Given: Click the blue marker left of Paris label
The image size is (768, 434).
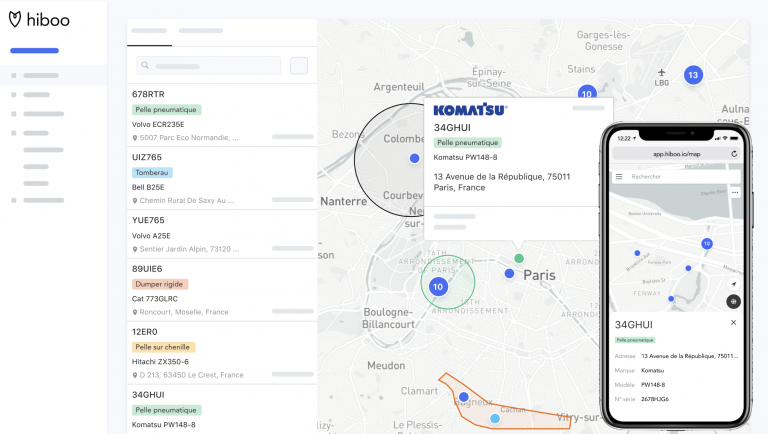Looking at the screenshot, I should coord(509,274).
